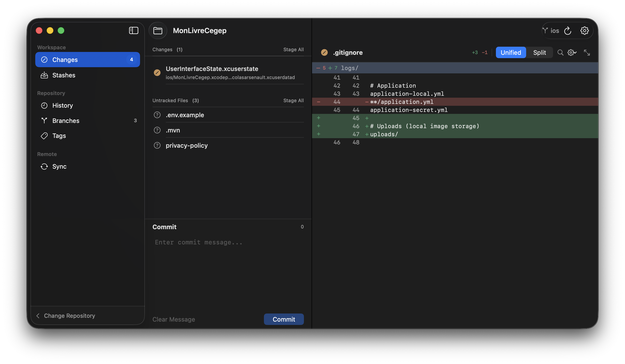
Task: Click the -1 deletions count
Action: coord(484,53)
